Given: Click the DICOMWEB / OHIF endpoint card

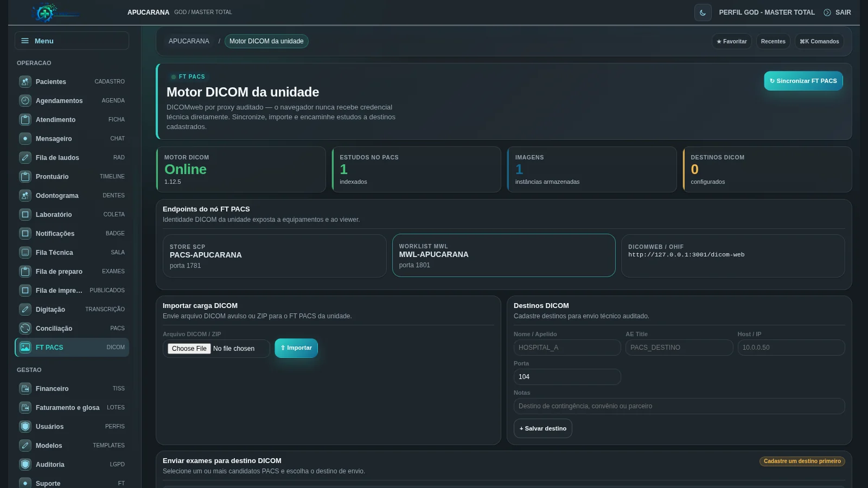Looking at the screenshot, I should 733,256.
